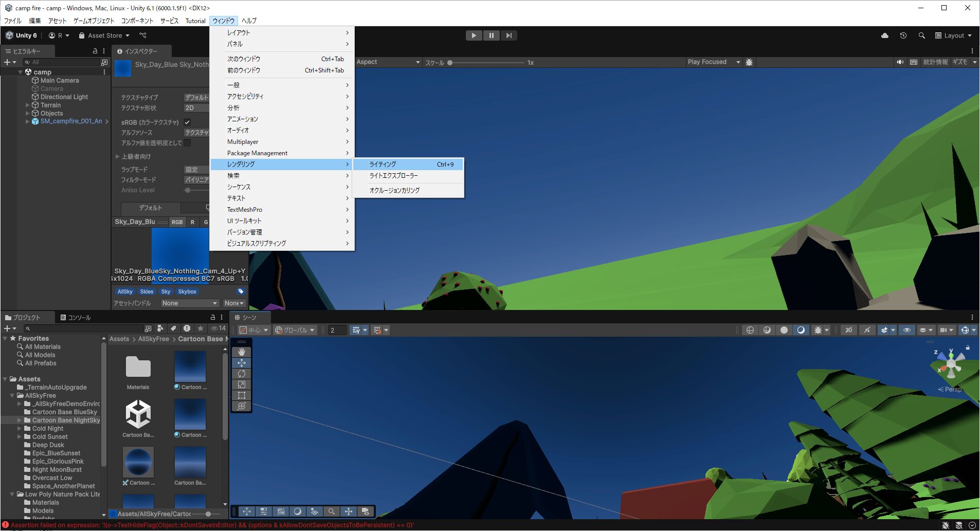Toggle Scene visibility eye button

[906, 330]
